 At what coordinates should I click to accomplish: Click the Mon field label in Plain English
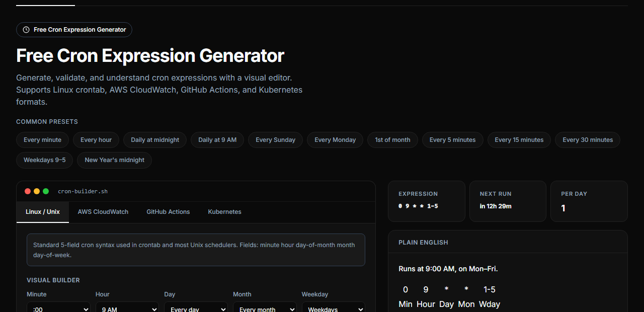click(466, 304)
